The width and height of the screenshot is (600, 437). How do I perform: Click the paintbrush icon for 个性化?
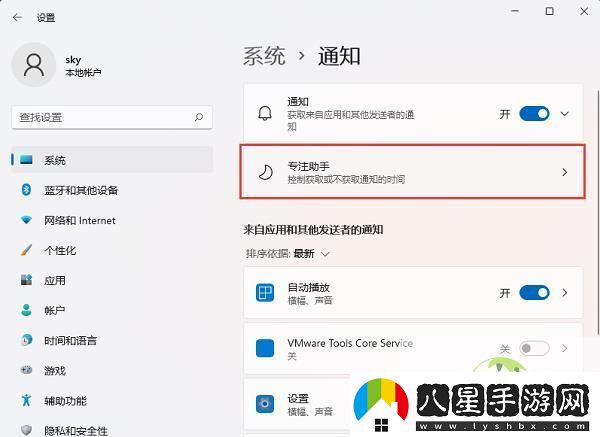(x=26, y=250)
